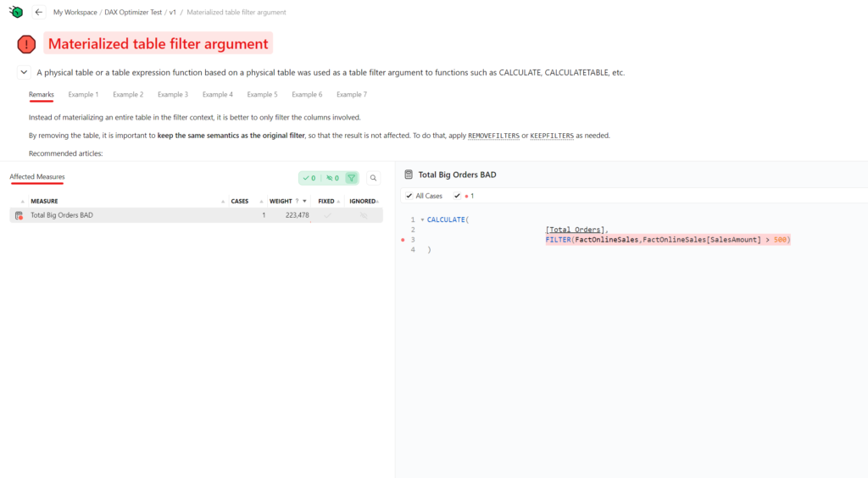Click the sort arrow in first table column
The image size is (868, 478).
point(22,202)
